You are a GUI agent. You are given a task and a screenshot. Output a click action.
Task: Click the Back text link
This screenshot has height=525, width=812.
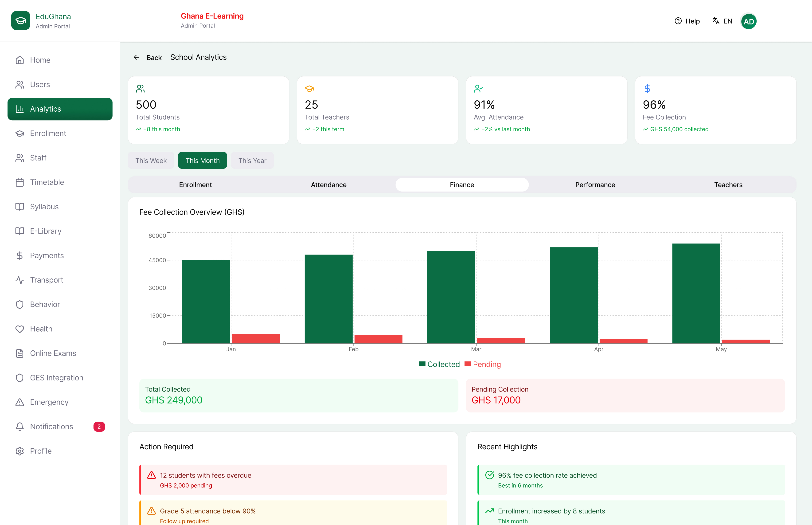coord(154,58)
